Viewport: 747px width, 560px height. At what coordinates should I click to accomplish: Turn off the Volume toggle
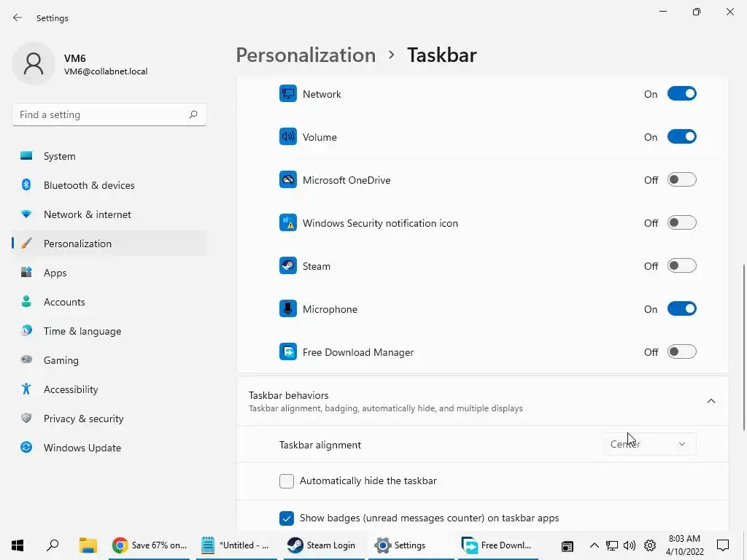pyautogui.click(x=682, y=136)
